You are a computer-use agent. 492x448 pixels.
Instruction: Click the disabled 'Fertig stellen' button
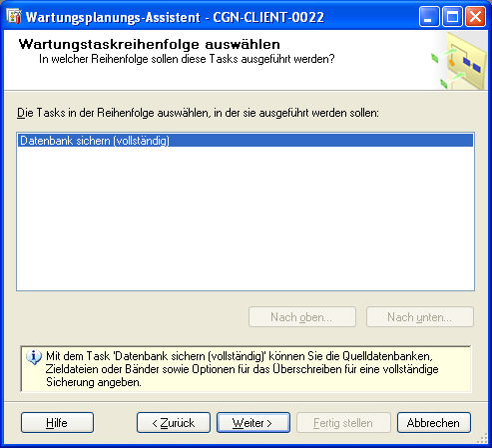(343, 423)
